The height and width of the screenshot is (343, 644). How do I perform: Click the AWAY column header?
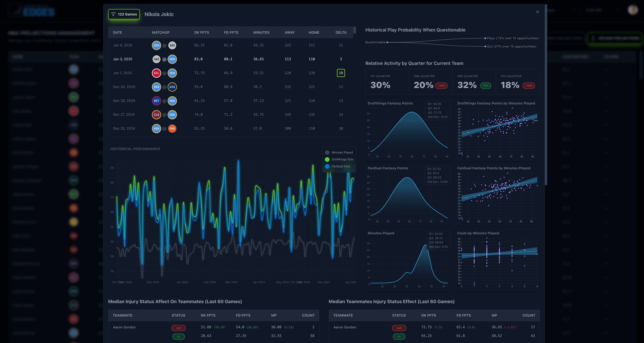coord(290,33)
